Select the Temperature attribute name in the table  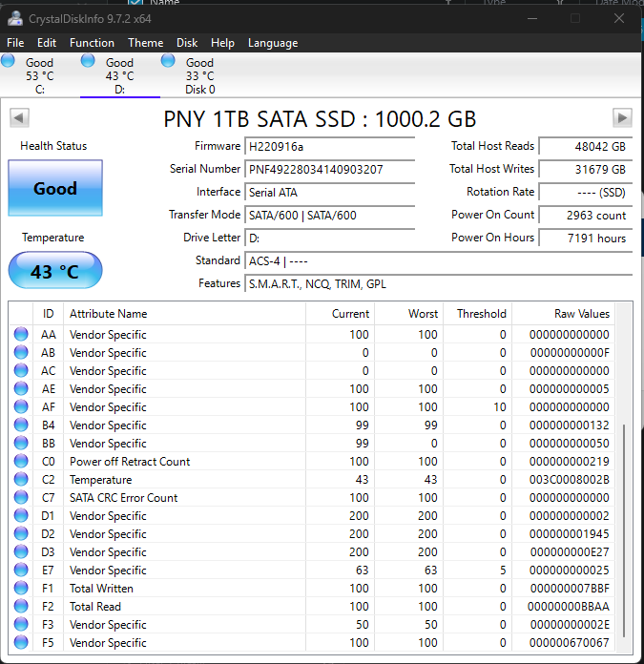coord(101,480)
